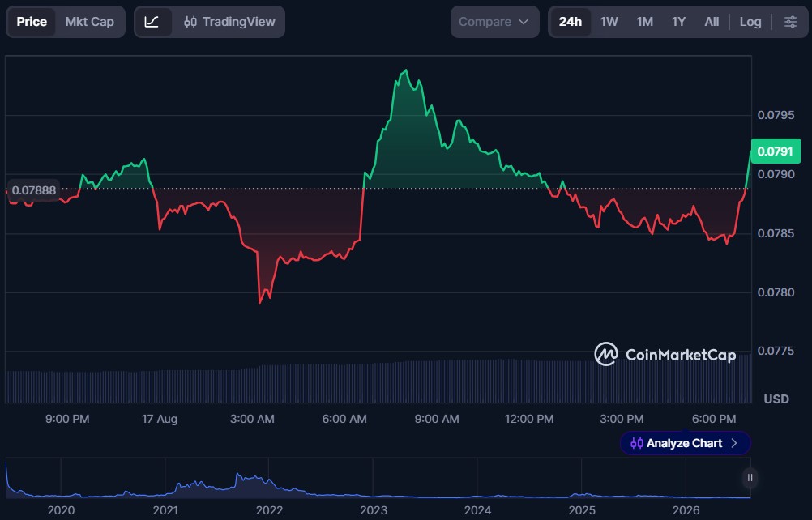Image resolution: width=812 pixels, height=520 pixels.
Task: Switch to TradingView chart mode
Action: coord(229,22)
